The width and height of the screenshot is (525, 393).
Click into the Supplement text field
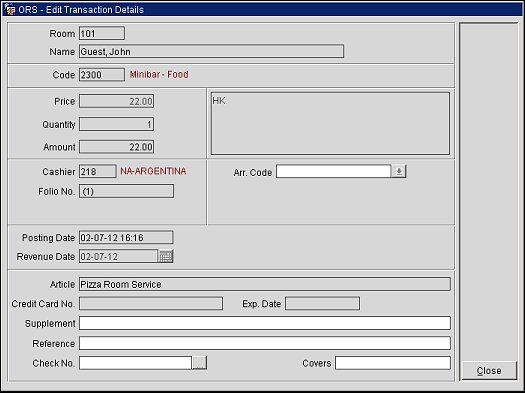coord(265,323)
